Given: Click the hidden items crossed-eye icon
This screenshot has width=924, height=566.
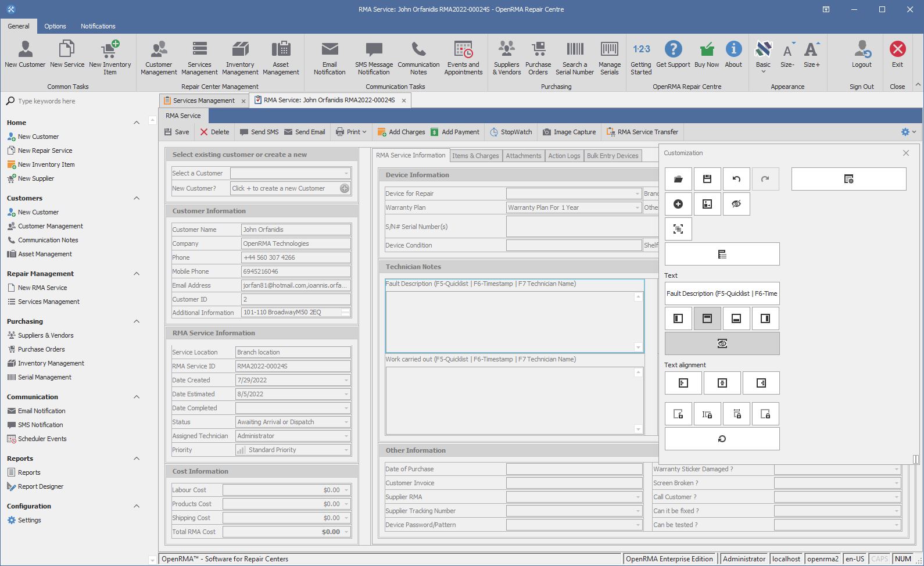Looking at the screenshot, I should (736, 204).
